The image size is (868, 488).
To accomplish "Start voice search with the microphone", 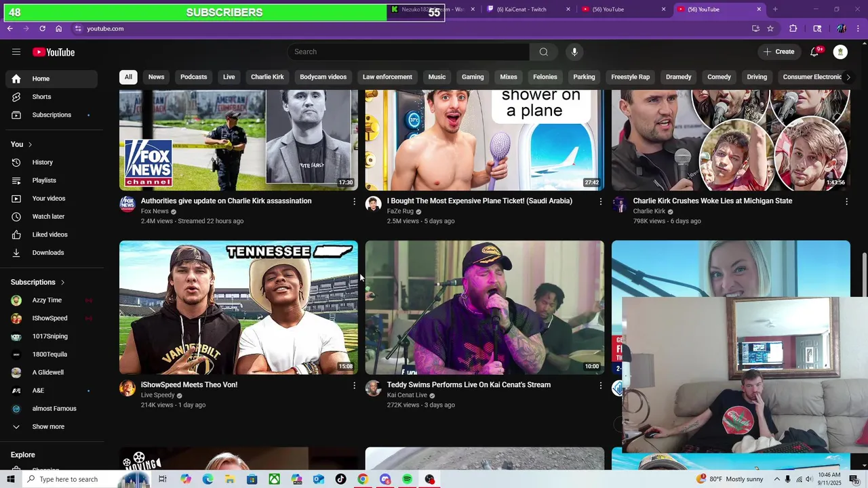I will (574, 52).
